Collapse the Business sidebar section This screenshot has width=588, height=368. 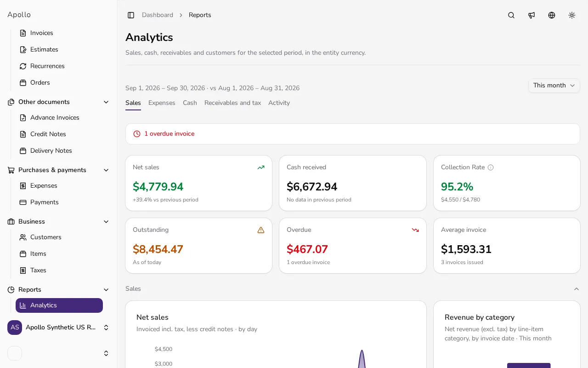pyautogui.click(x=106, y=222)
